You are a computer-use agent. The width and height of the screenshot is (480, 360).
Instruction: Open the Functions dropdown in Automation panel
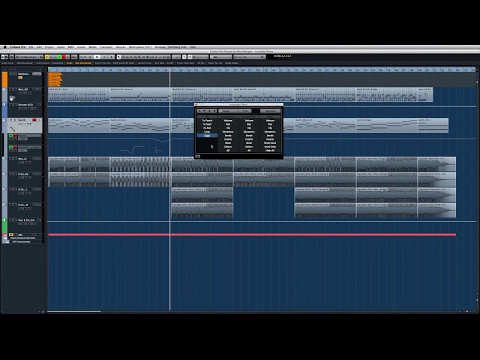(x=270, y=111)
